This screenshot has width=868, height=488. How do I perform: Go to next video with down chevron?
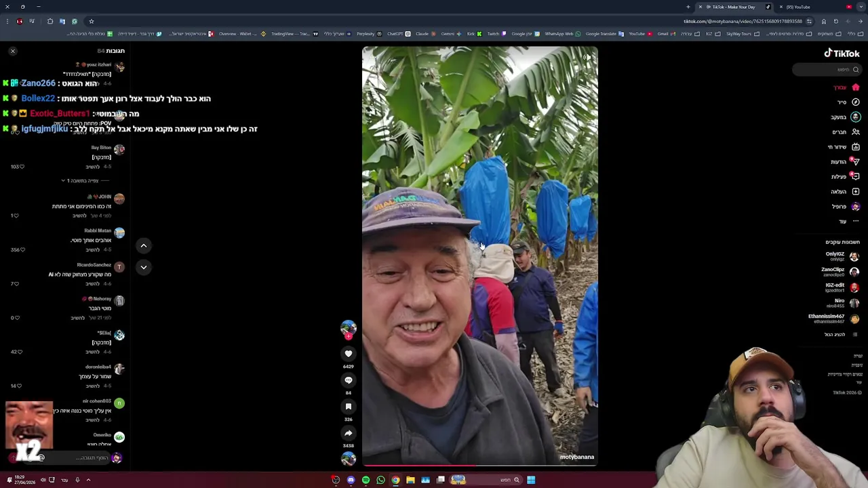coord(144,267)
